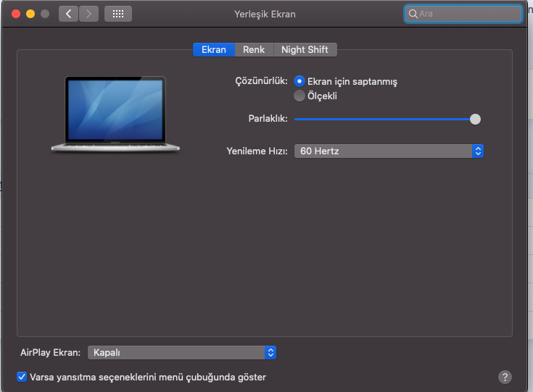533x392 pixels.
Task: Uncheck 'Varsa yansıtma seçeneklerini menü çubuğunda göster'
Action: click(22, 377)
